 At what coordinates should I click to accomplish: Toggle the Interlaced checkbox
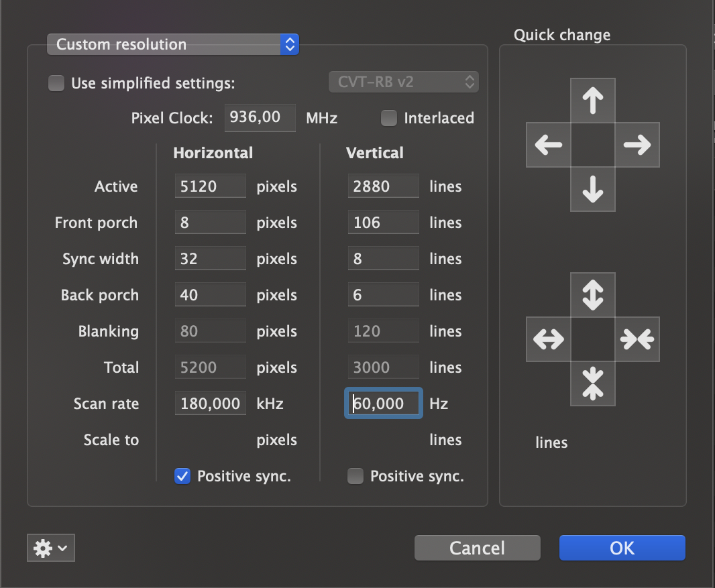[389, 118]
